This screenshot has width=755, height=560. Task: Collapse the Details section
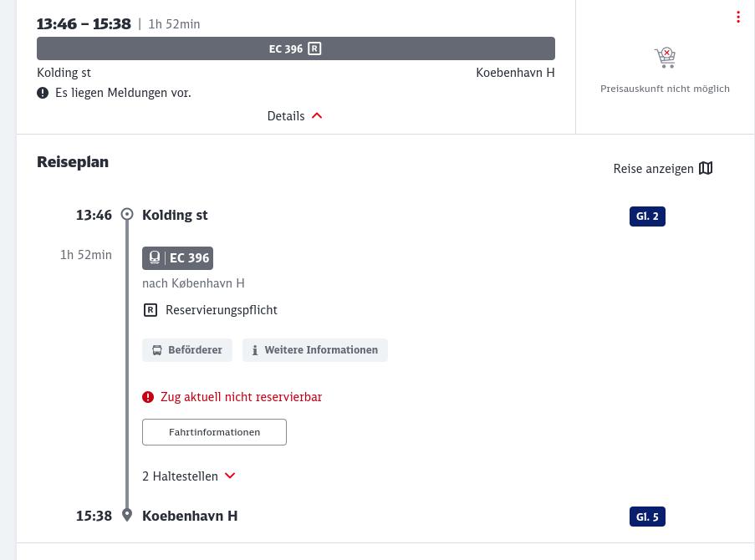coord(294,116)
